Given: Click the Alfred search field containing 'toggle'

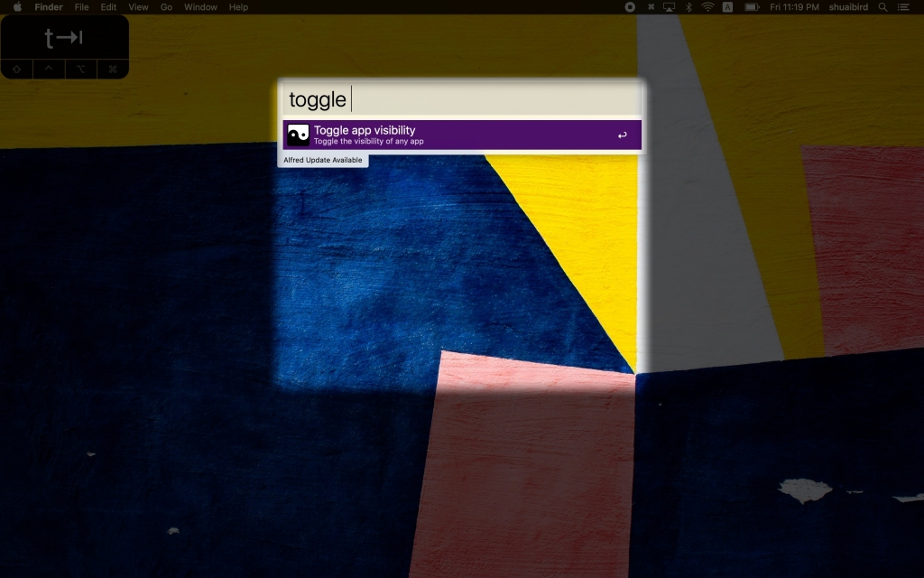Looking at the screenshot, I should pos(461,98).
